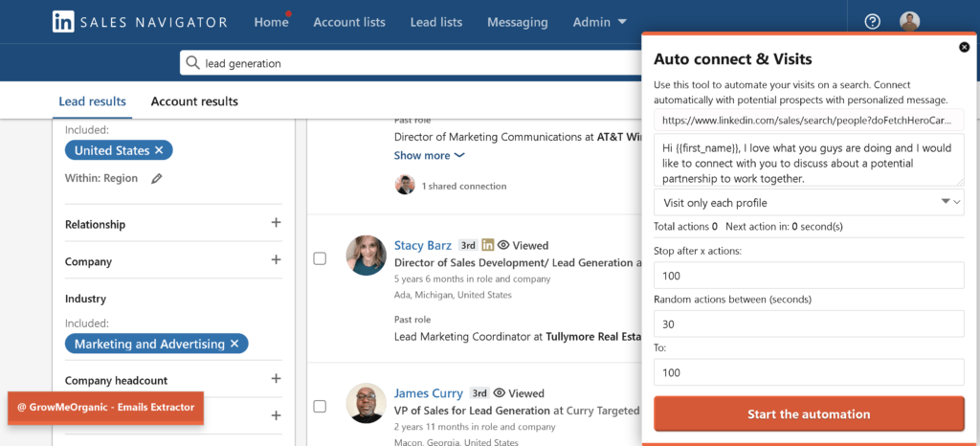Go to Home in navigation bar
980x446 pixels.
point(271,22)
